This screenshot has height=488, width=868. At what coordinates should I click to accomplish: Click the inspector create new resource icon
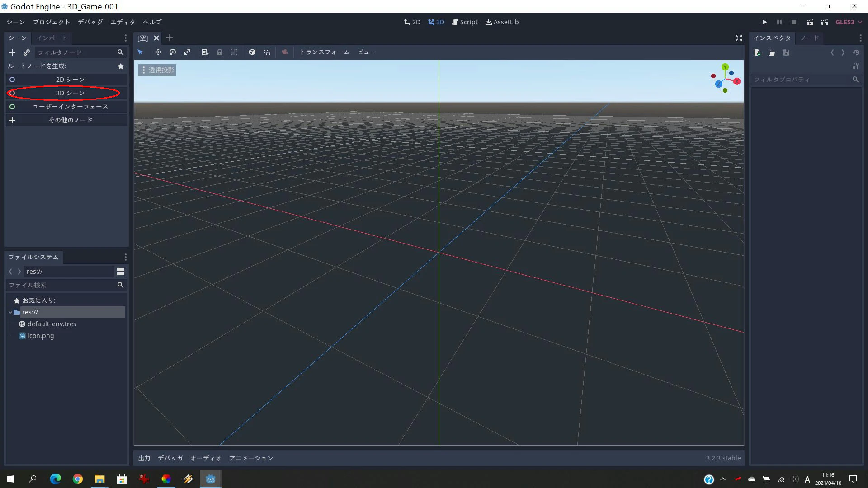[x=757, y=53]
